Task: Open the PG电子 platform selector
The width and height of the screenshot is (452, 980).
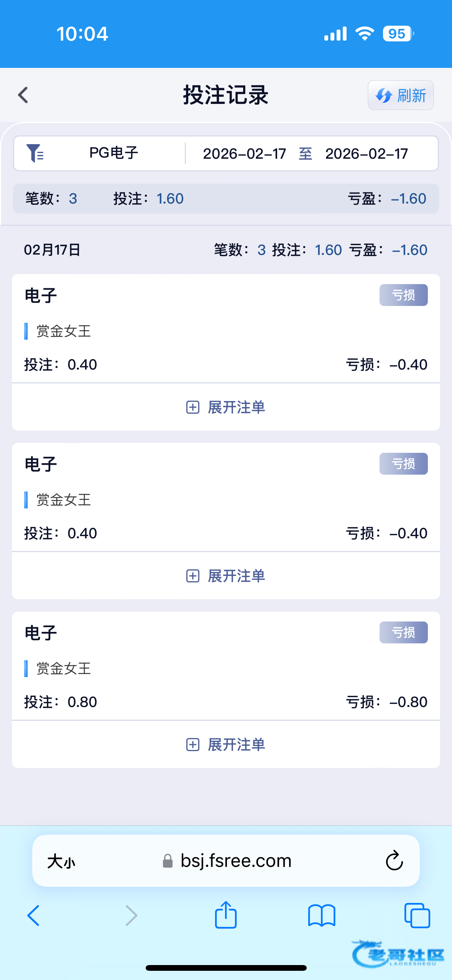Action: pos(113,153)
